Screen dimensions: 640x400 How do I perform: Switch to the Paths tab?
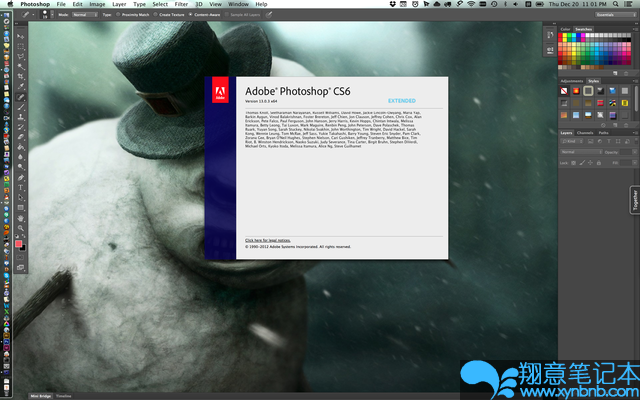604,133
